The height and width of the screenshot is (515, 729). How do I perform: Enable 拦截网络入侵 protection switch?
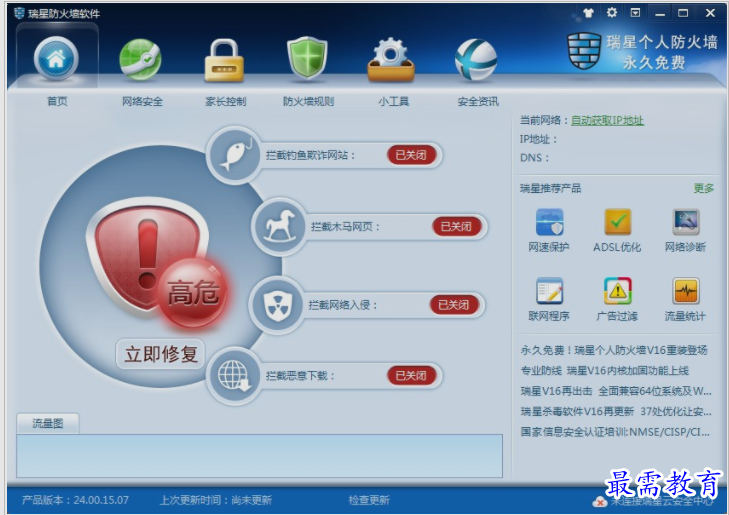coord(454,305)
